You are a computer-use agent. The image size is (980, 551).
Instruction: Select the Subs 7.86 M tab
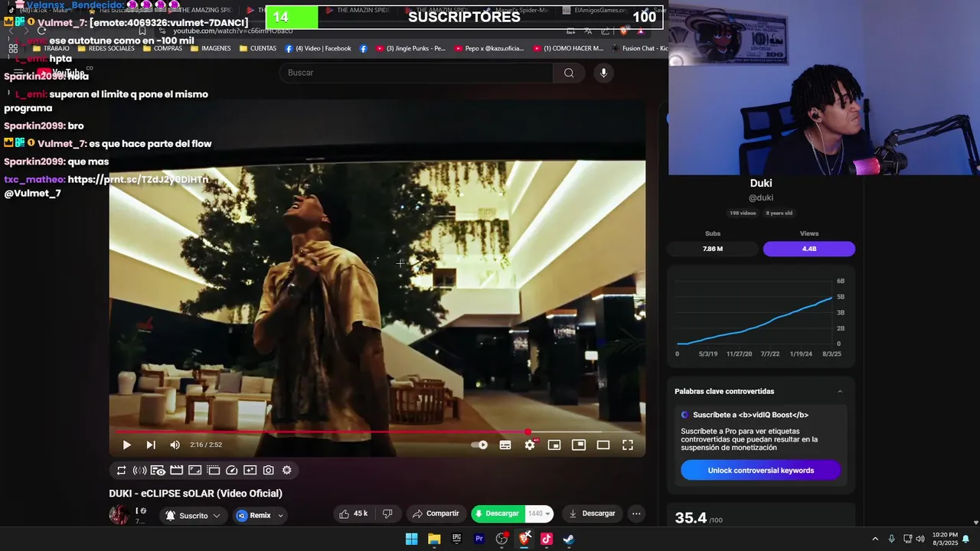coord(713,249)
